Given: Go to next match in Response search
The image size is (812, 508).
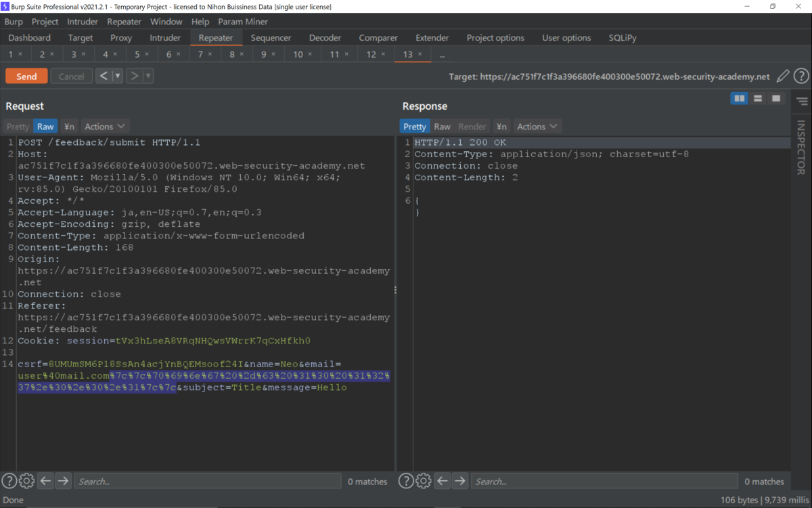Looking at the screenshot, I should pyautogui.click(x=460, y=481).
